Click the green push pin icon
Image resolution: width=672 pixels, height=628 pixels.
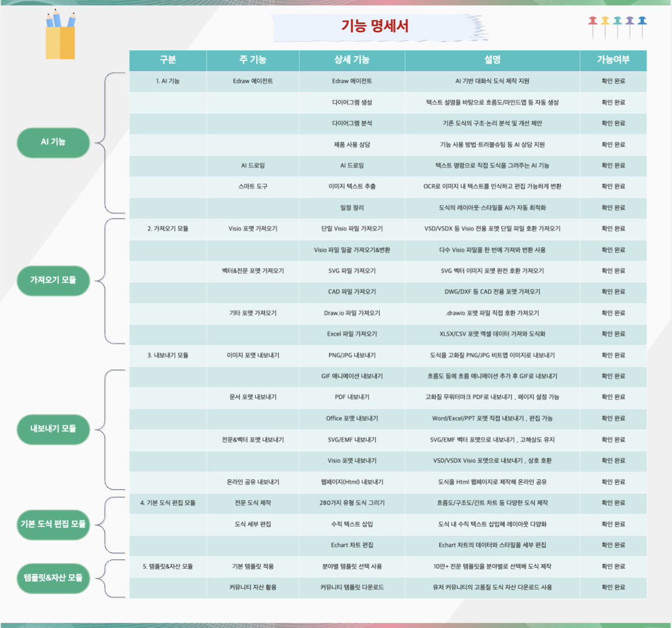coord(618,21)
